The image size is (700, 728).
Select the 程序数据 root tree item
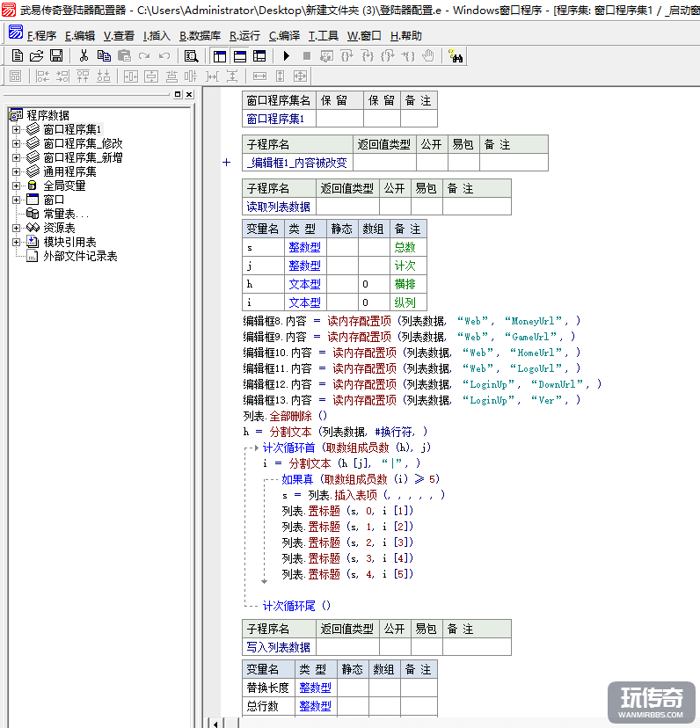(47, 115)
